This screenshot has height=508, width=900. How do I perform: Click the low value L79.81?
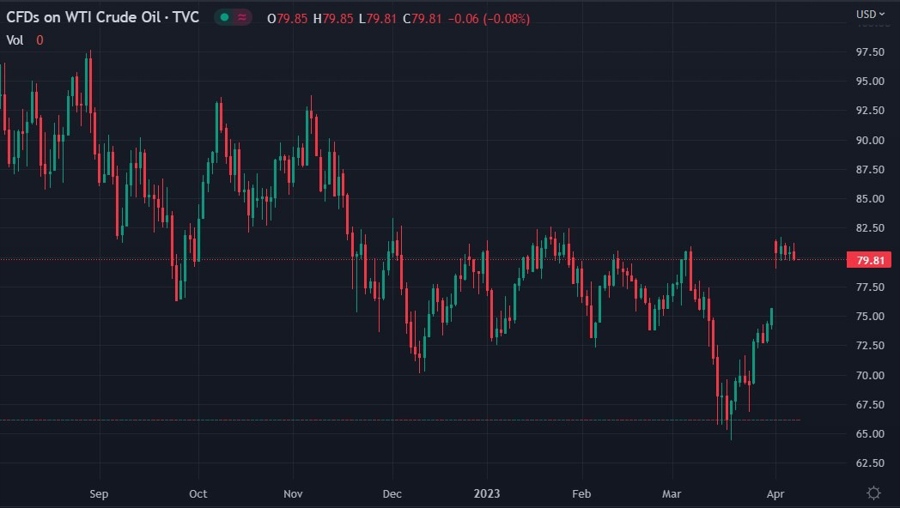[x=378, y=18]
